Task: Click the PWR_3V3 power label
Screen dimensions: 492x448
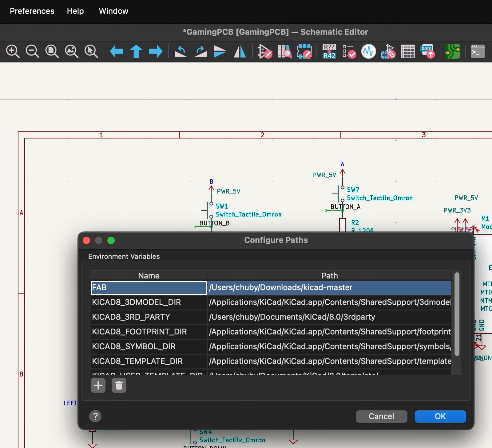Action: click(x=457, y=210)
